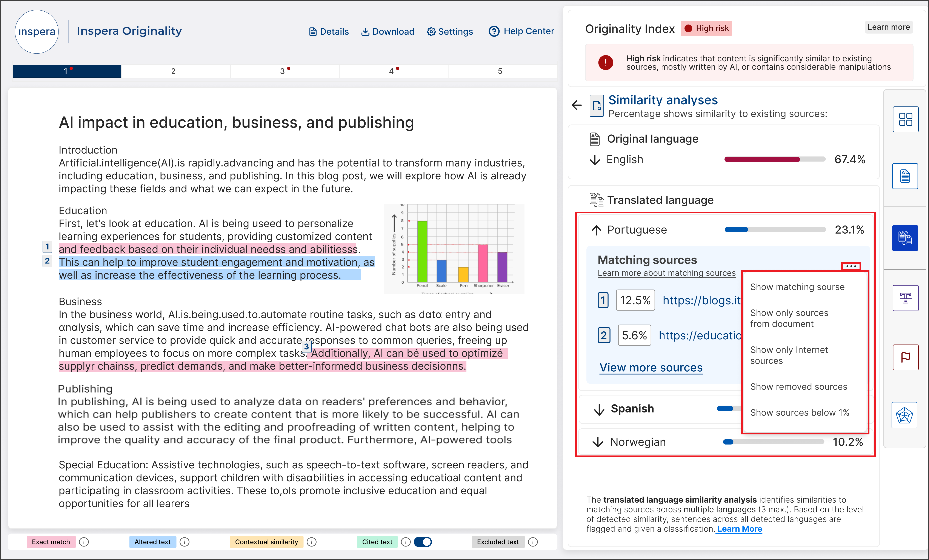This screenshot has width=929, height=560.
Task: Expand the English similarity row
Action: point(595,160)
